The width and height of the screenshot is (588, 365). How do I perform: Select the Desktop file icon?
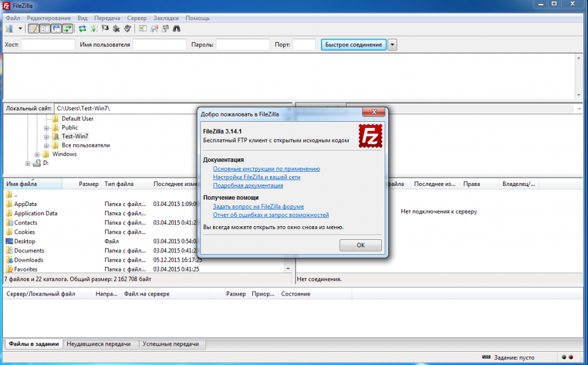click(9, 241)
